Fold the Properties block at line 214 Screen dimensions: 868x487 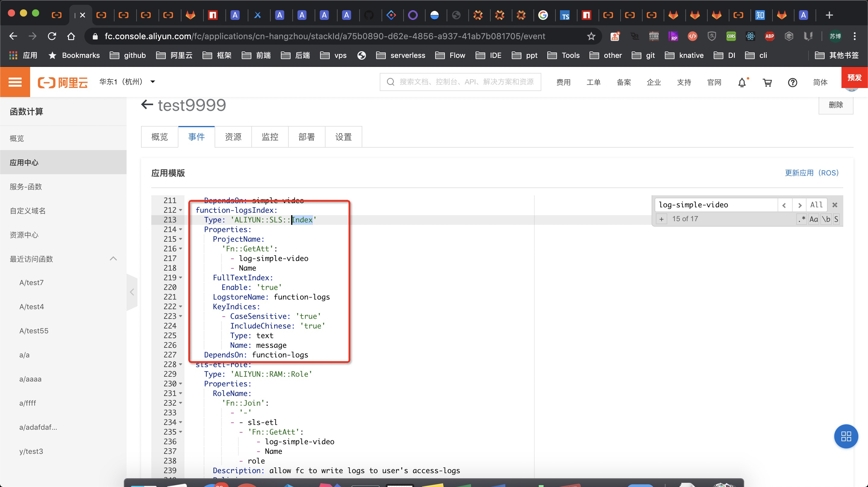[181, 230]
